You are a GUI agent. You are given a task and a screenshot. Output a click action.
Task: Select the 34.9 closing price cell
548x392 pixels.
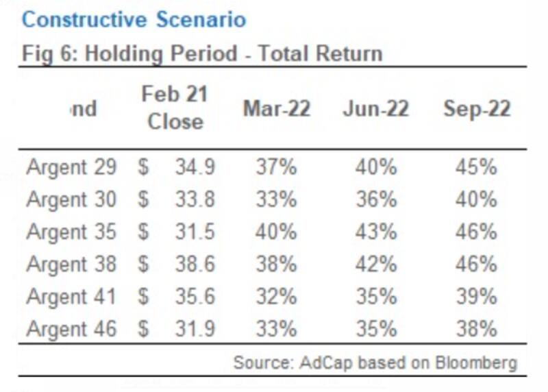tap(194, 167)
